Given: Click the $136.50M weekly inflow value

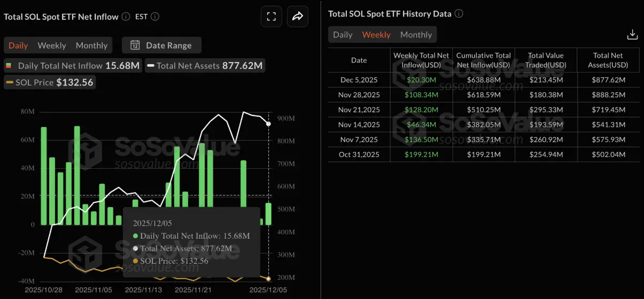Looking at the screenshot, I should pyautogui.click(x=421, y=140).
